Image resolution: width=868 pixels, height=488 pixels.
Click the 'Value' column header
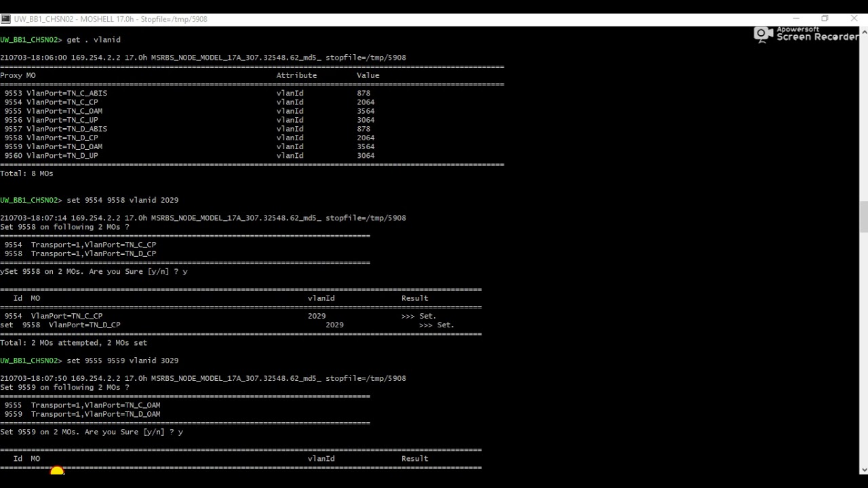coord(368,75)
